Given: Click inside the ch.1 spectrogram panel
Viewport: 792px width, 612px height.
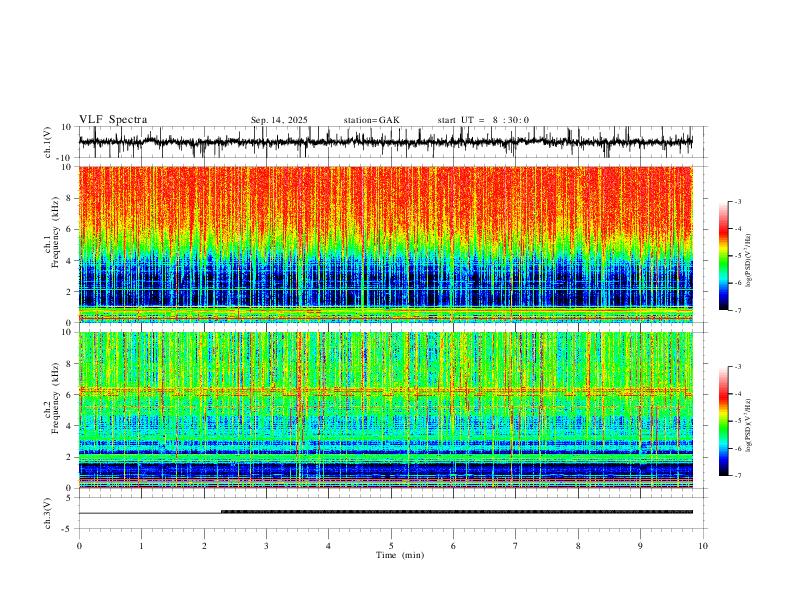Looking at the screenshot, I should [385, 244].
